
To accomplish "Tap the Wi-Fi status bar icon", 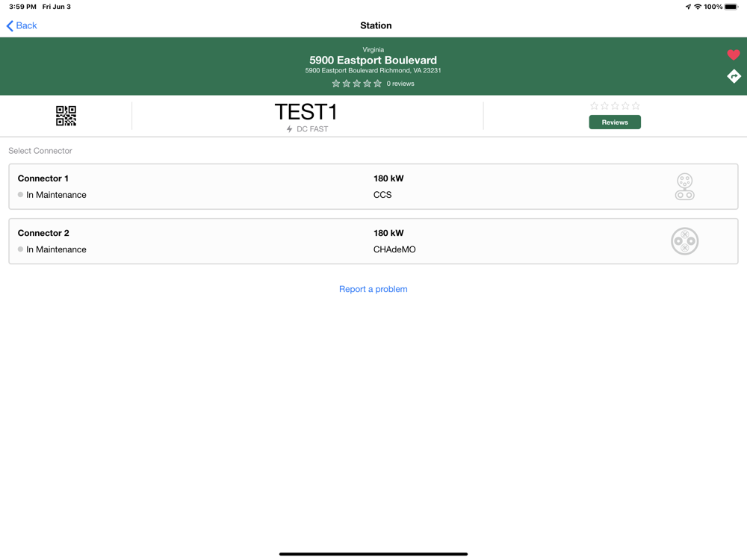I will [698, 7].
